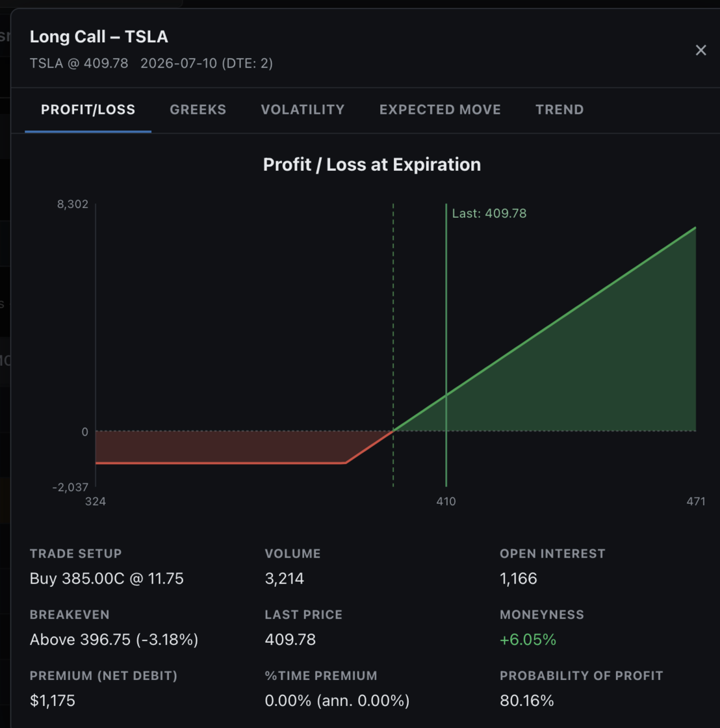Click the y-axis zero label
This screenshot has height=728, width=720.
pos(84,432)
